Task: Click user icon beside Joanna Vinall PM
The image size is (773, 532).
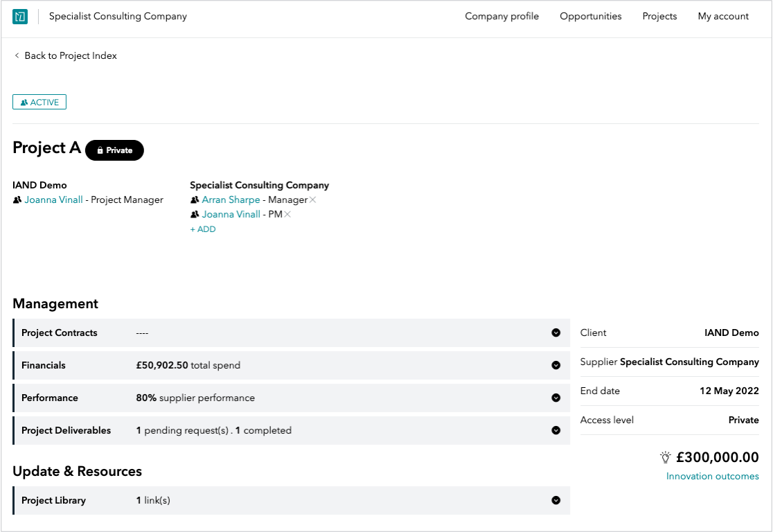Action: click(x=195, y=214)
